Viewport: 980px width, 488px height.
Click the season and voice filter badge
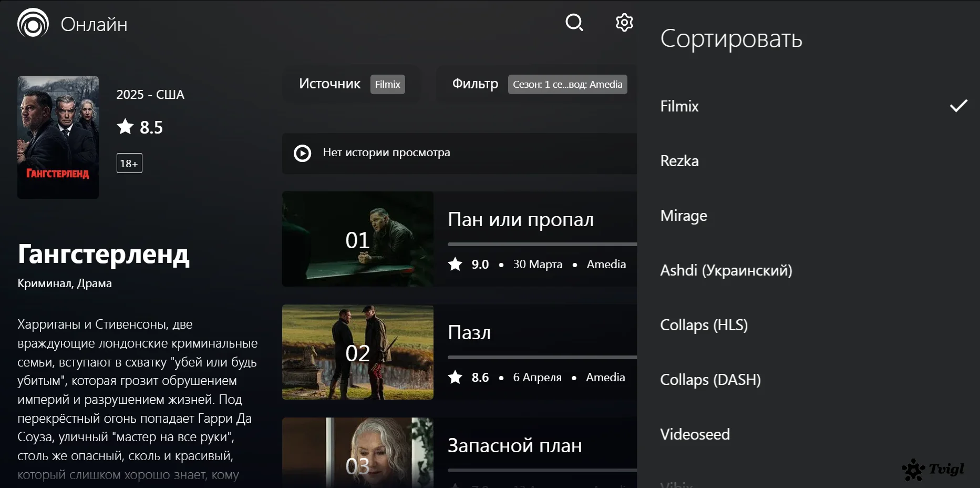coord(568,84)
